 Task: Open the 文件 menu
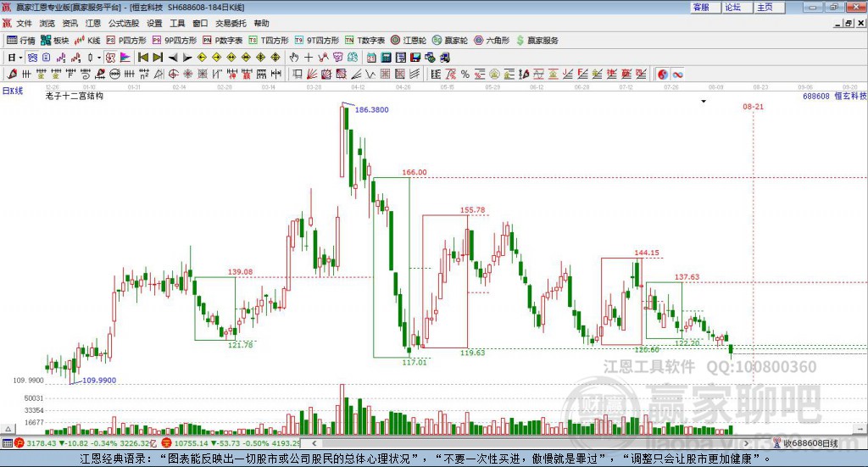click(x=24, y=23)
